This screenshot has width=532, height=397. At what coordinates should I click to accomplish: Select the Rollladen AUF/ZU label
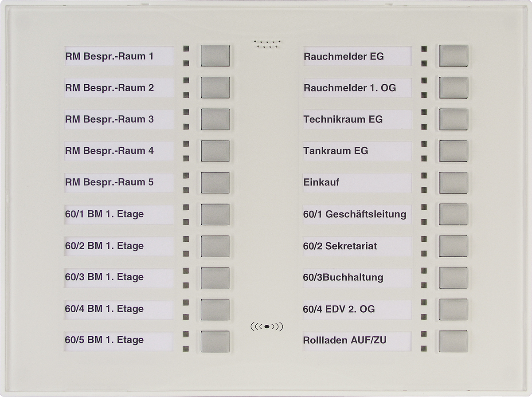point(357,341)
